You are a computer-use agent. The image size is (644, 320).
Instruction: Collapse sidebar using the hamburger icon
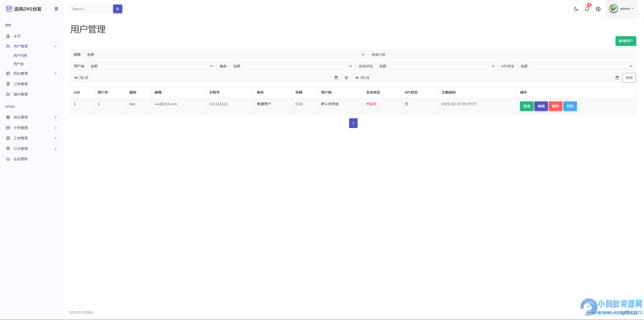point(56,9)
